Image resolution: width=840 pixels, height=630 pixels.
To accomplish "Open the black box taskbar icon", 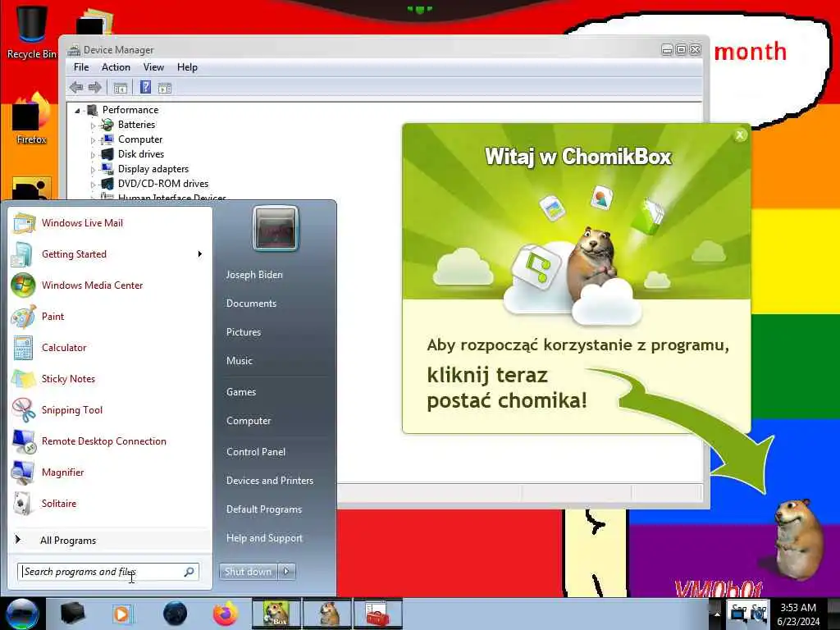I will pos(72,614).
